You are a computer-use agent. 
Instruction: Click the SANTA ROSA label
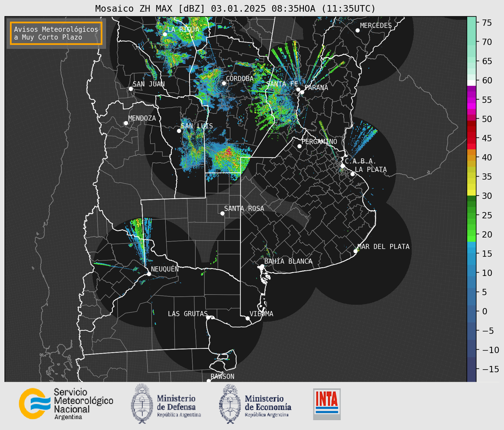pos(244,208)
